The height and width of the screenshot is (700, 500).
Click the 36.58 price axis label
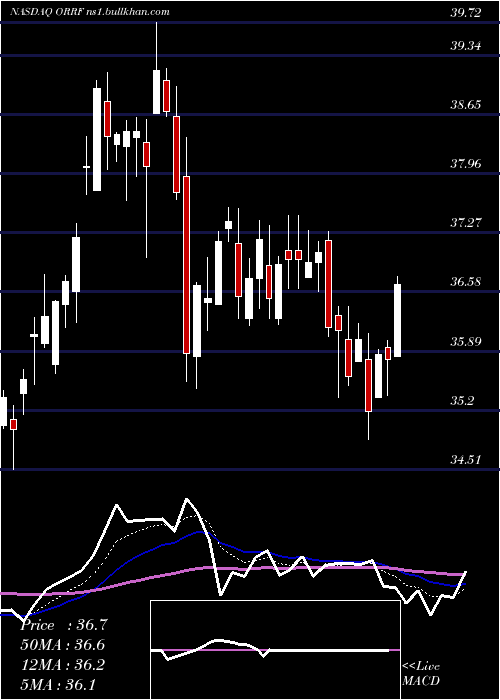pos(465,282)
